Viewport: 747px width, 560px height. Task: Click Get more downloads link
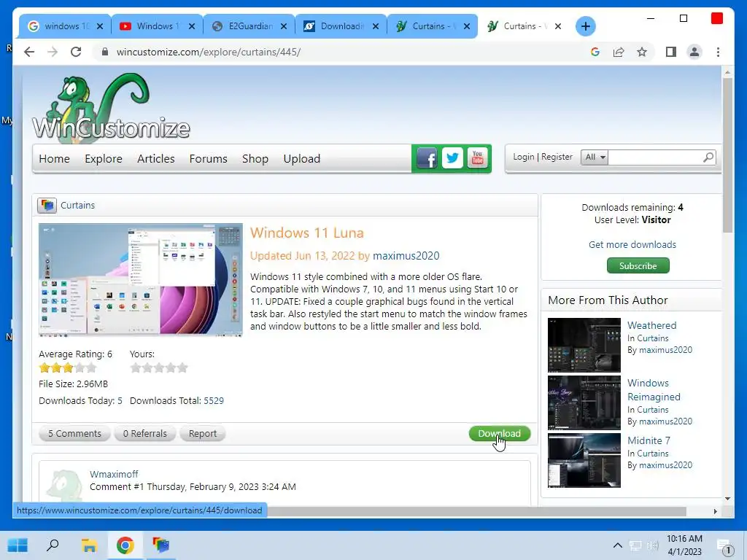pyautogui.click(x=632, y=244)
